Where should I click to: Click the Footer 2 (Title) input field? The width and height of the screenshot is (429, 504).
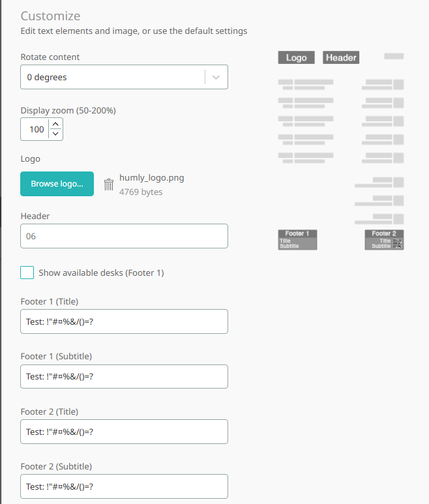[124, 432]
